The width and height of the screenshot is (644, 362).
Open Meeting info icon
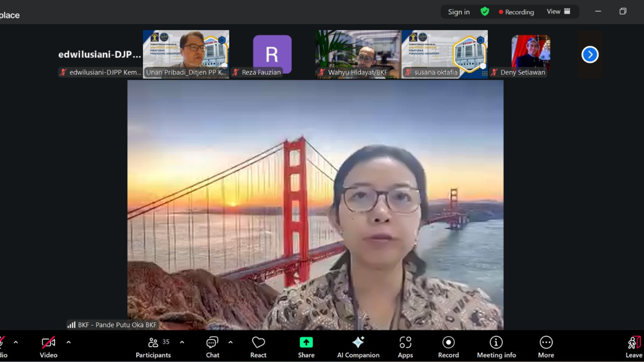click(496, 343)
